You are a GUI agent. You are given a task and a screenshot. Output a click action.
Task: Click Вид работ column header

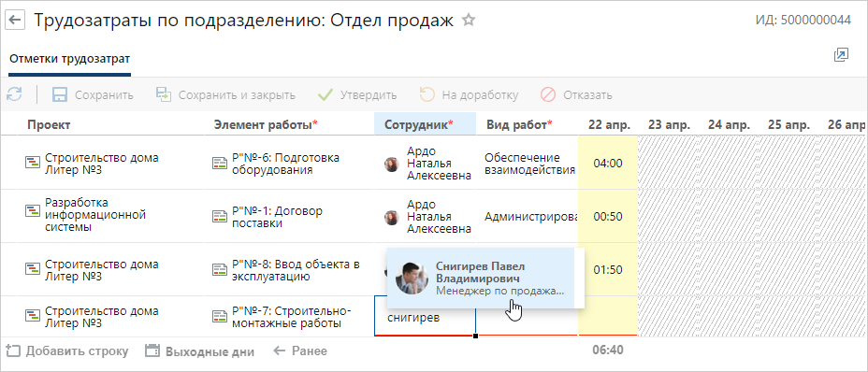(x=519, y=124)
